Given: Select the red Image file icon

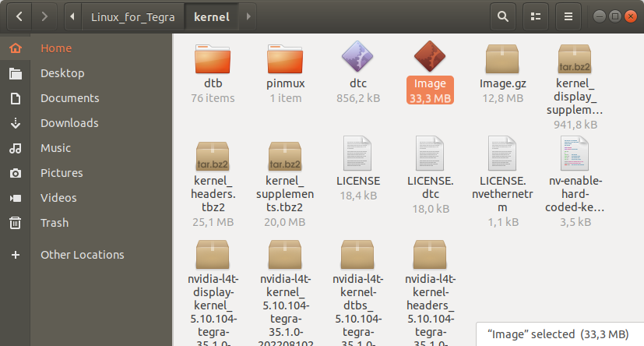Looking at the screenshot, I should click(x=430, y=56).
